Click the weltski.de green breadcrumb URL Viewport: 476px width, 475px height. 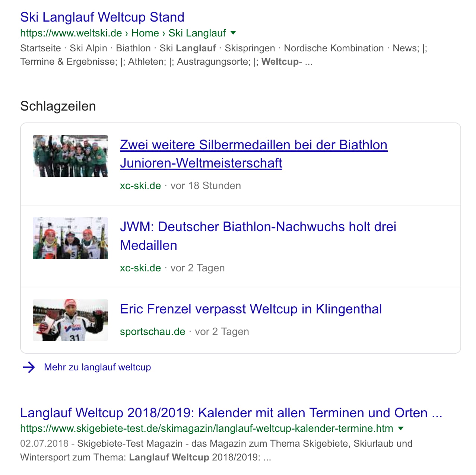pos(123,33)
